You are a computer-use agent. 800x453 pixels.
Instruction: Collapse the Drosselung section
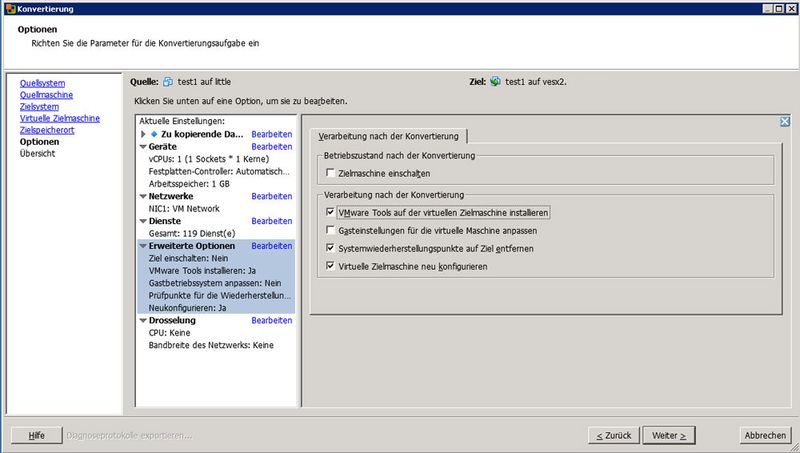click(x=143, y=320)
